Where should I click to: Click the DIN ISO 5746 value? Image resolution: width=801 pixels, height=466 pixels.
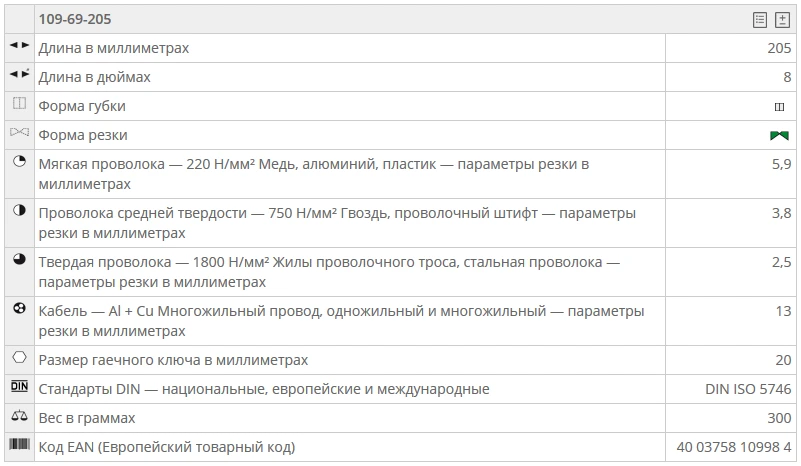(x=748, y=389)
